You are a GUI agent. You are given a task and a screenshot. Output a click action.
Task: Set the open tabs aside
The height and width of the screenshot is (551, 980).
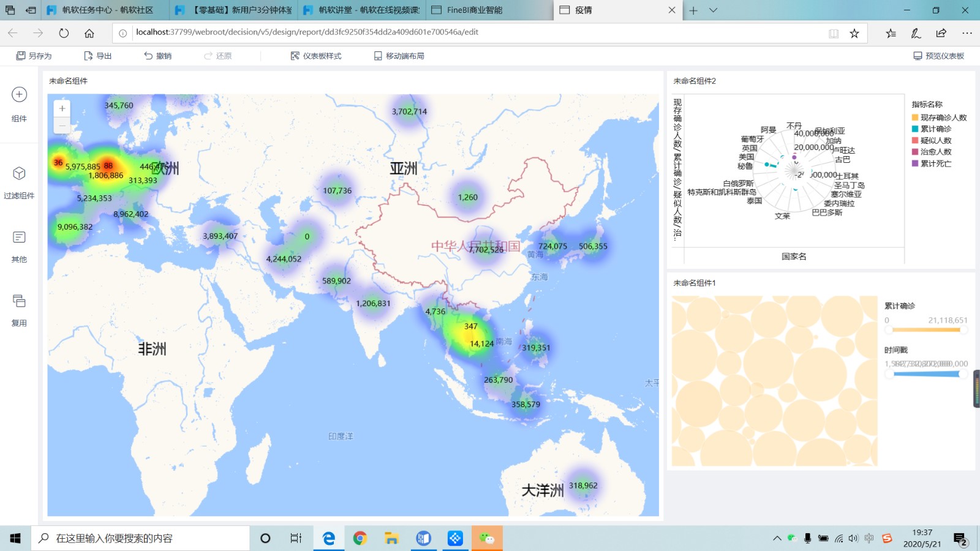tap(31, 10)
